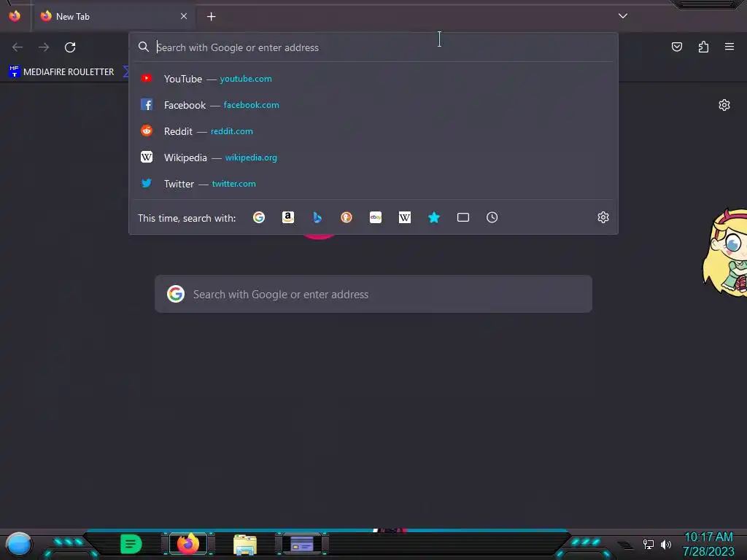747x560 pixels.
Task: Search in History clock icon
Action: [x=492, y=217]
